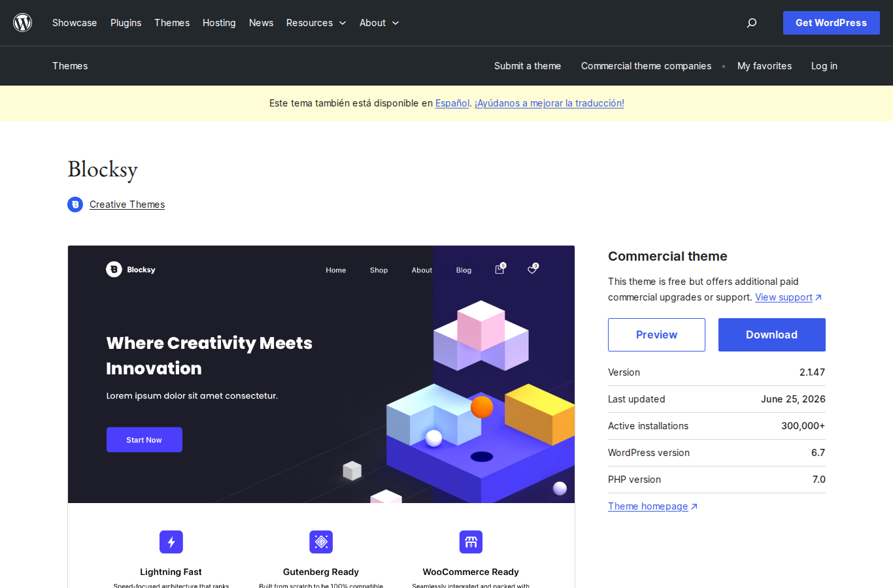Click the View support link
This screenshot has height=588, width=893.
click(788, 297)
